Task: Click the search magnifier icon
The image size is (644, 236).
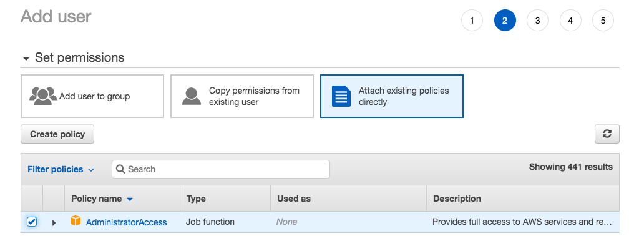Action: point(120,169)
